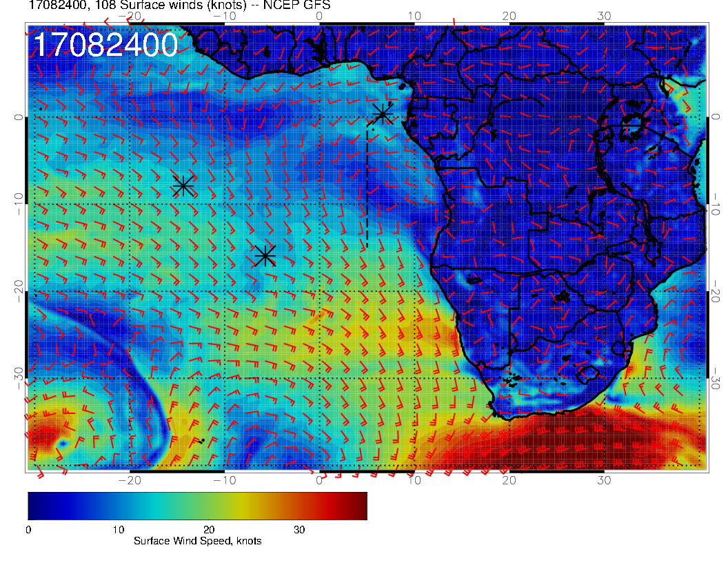Click the colorbar tick label 0
Viewport: 728px width, 563px height.
tap(29, 530)
